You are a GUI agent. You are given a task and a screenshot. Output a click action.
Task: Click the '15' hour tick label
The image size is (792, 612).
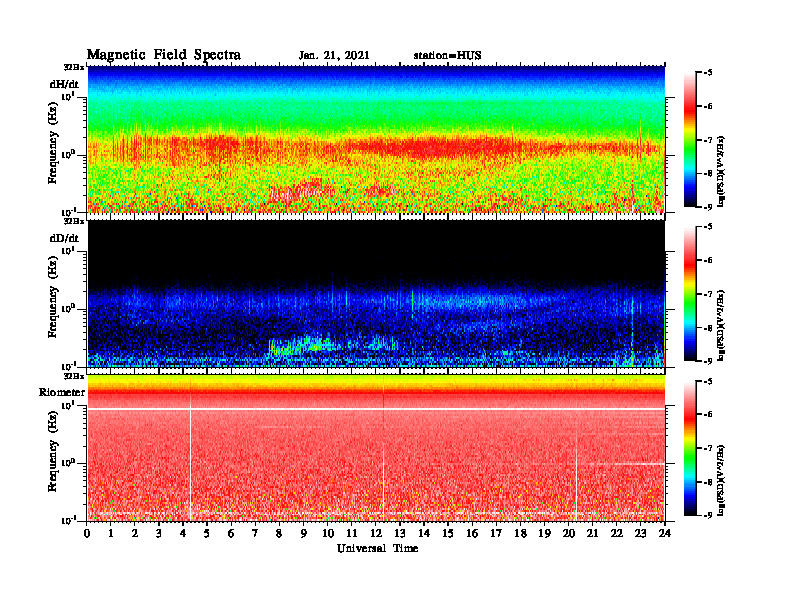pyautogui.click(x=448, y=534)
